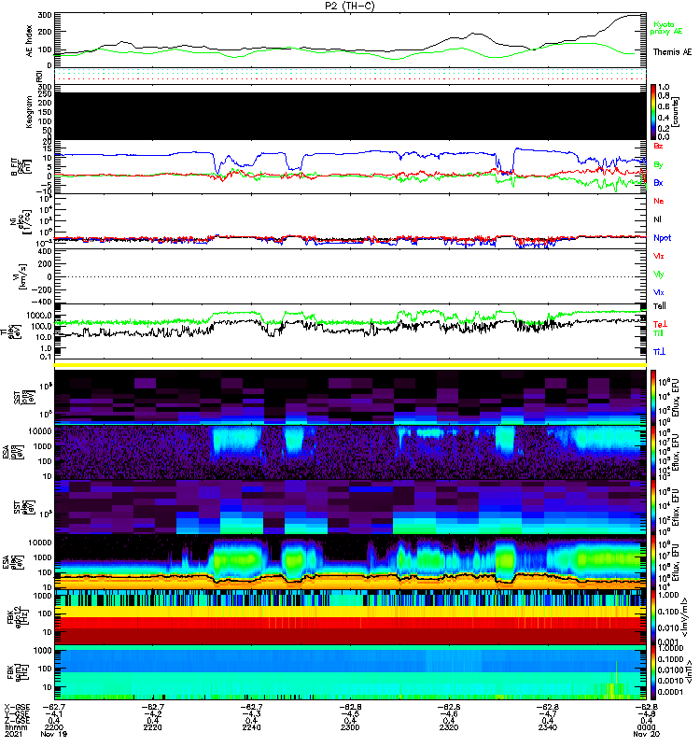
Task: Select the red Bz legend label
Action: coord(658,147)
